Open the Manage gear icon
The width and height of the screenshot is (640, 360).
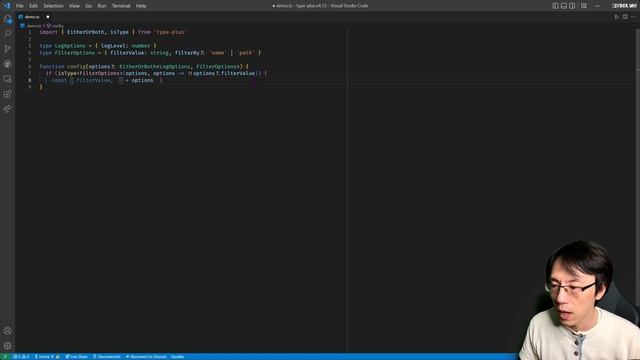7,346
